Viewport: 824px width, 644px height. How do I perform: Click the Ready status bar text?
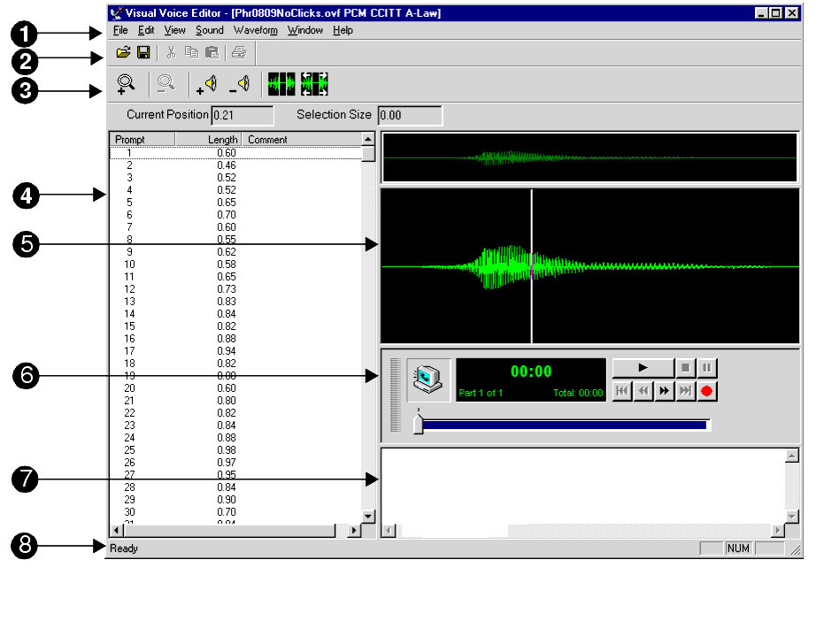point(124,548)
